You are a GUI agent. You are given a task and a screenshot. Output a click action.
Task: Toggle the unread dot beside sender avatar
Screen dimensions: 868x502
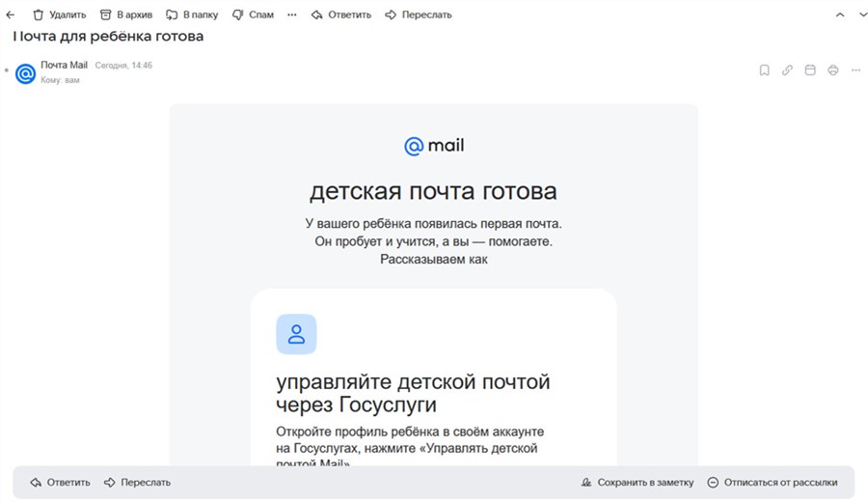(x=6, y=70)
